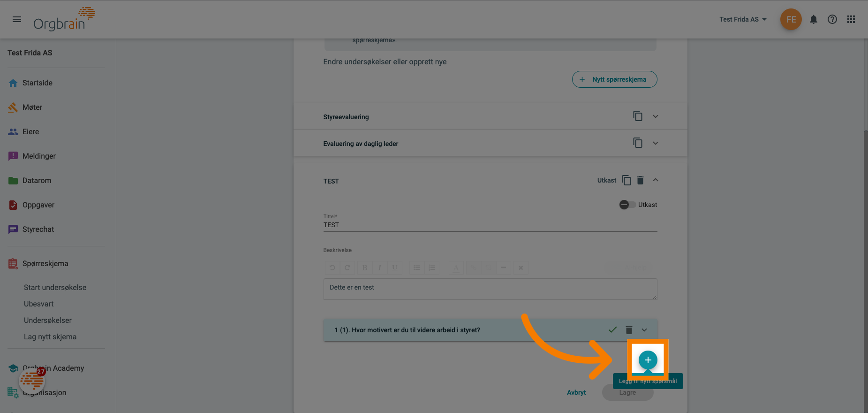Open the FE user avatar menu
This screenshot has width=868, height=413.
[791, 19]
